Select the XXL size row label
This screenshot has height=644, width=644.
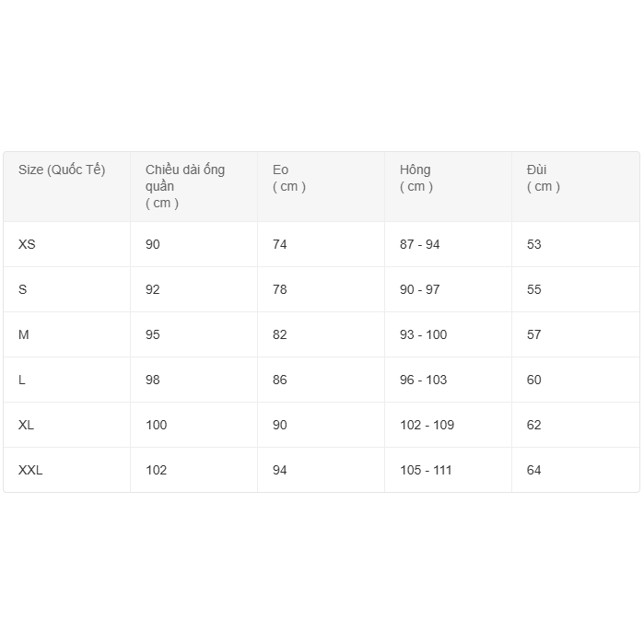pos(30,471)
